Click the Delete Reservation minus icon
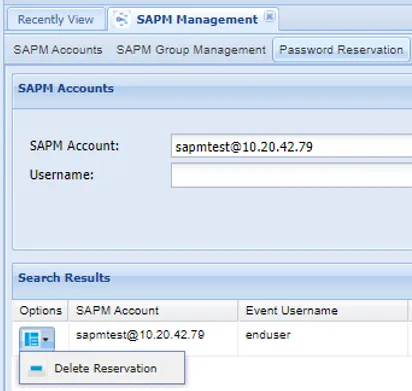This screenshot has width=412, height=391. pos(36,369)
